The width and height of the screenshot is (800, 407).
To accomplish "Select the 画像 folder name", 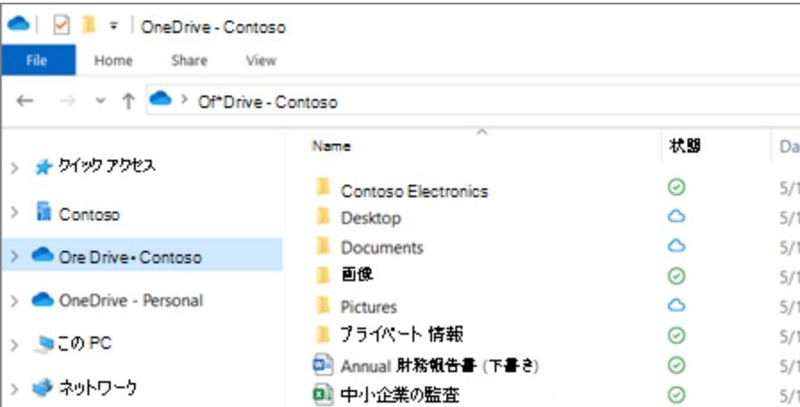I will coord(357,275).
